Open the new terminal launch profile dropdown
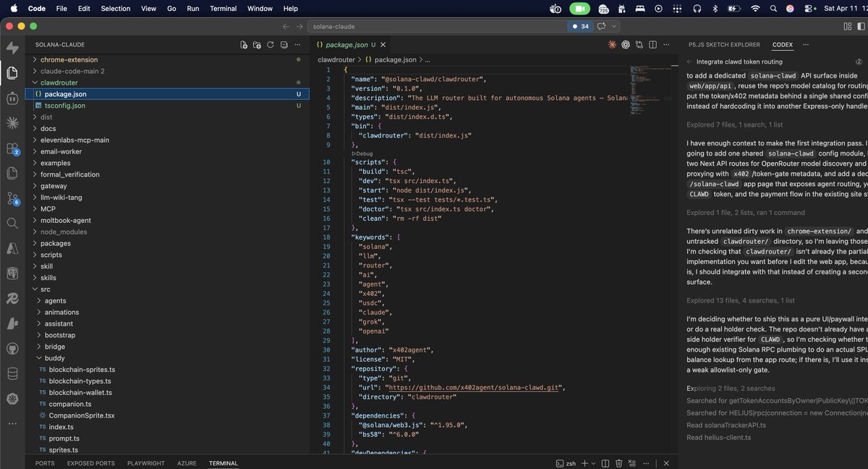Screen dimensions: 868x469 point(595,463)
